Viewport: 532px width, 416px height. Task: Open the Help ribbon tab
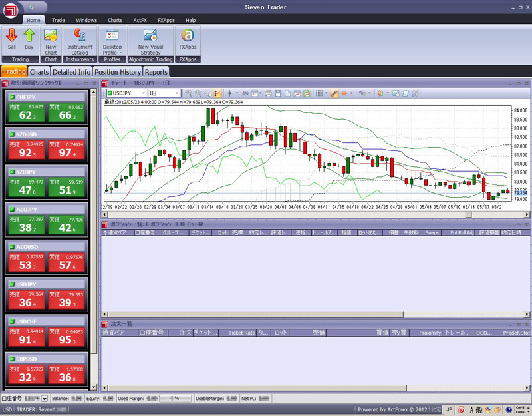(x=190, y=20)
